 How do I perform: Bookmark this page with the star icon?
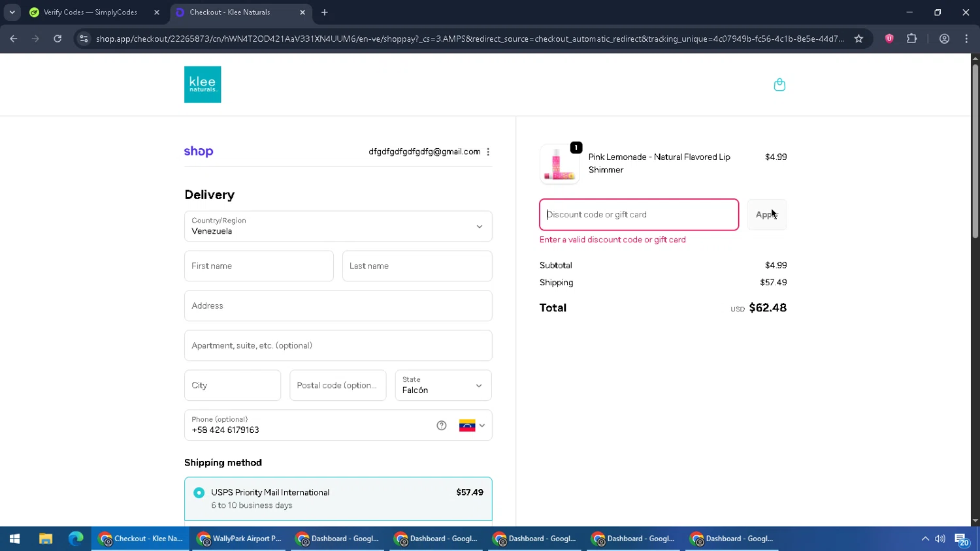click(x=858, y=39)
